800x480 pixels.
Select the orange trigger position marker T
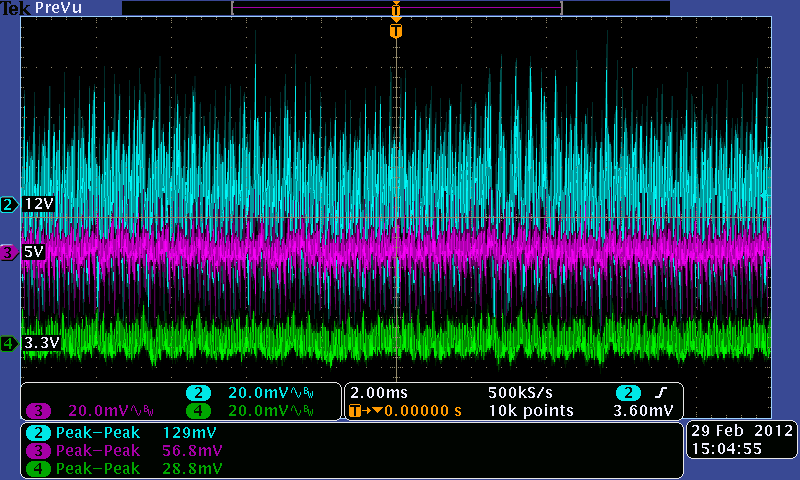point(396,31)
